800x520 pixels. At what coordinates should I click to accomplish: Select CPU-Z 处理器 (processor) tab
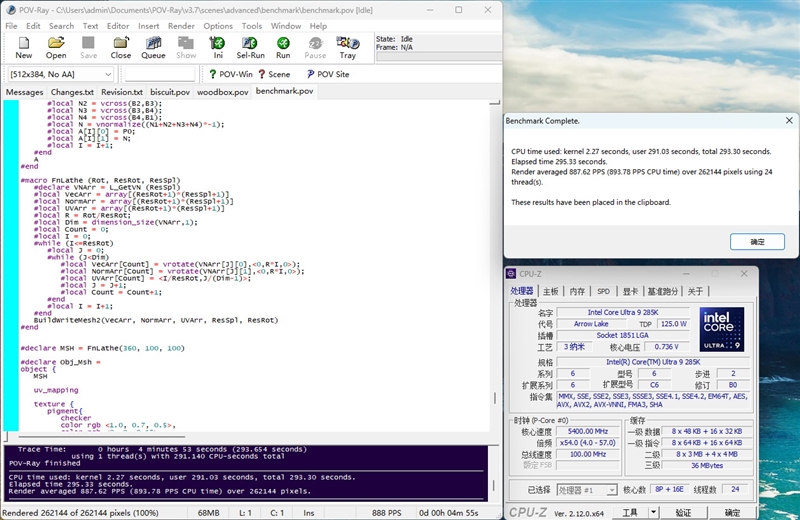click(x=522, y=291)
